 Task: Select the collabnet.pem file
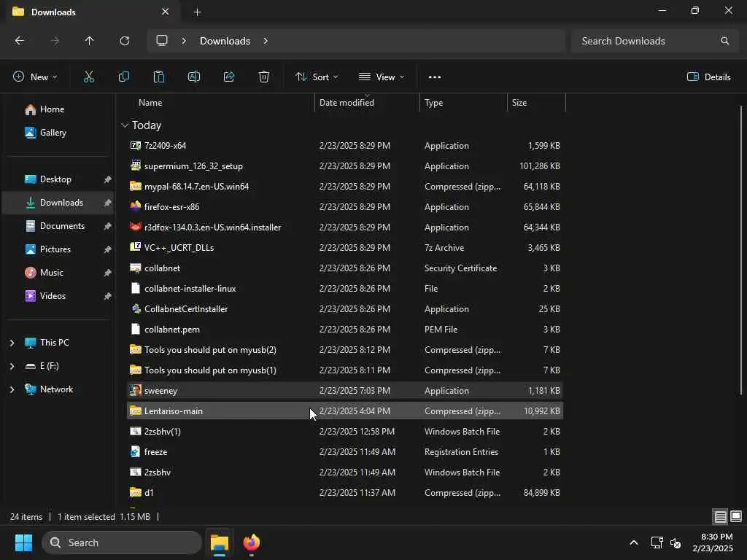click(x=172, y=329)
